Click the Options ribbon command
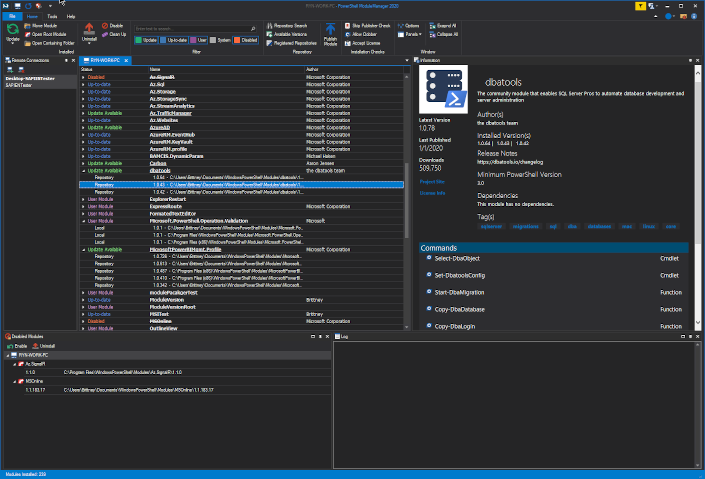This screenshot has width=705, height=479. click(408, 26)
